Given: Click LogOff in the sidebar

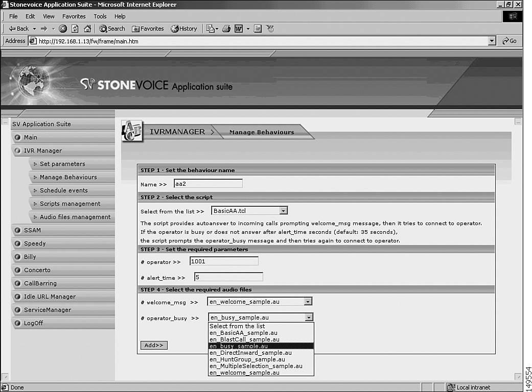Looking at the screenshot, I should pos(63,323).
